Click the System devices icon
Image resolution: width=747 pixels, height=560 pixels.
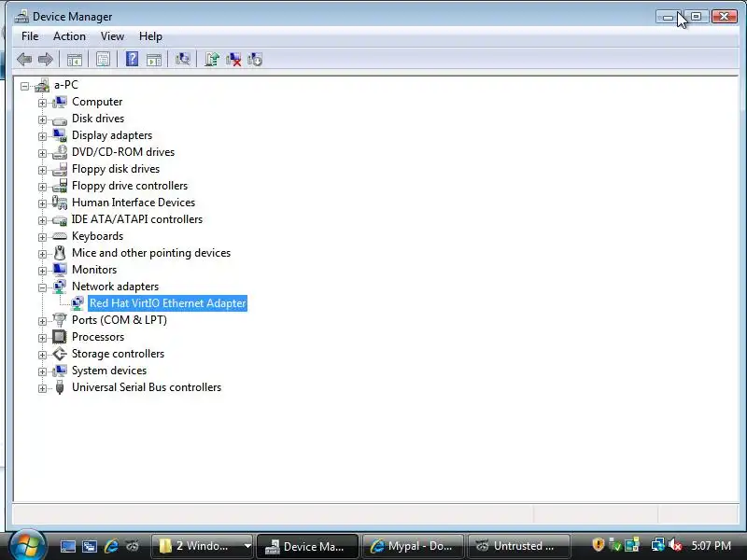tap(60, 370)
